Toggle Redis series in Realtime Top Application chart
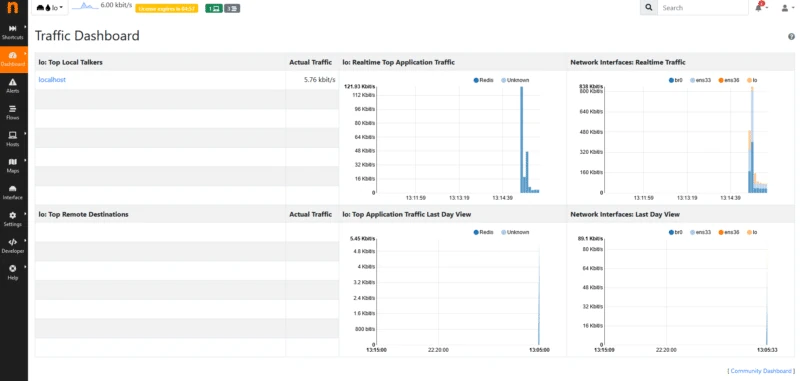The image size is (800, 381). tap(483, 80)
